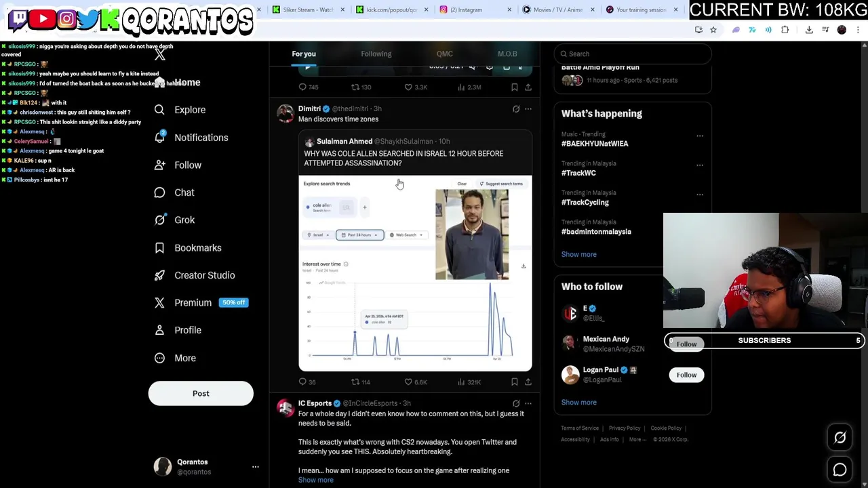Open Dimitri's profile avatar
Screen dimensions: 868x488
click(285, 113)
